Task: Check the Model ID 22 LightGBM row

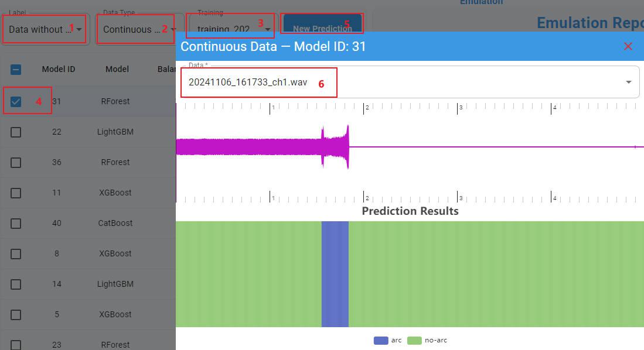Action: pos(16,132)
